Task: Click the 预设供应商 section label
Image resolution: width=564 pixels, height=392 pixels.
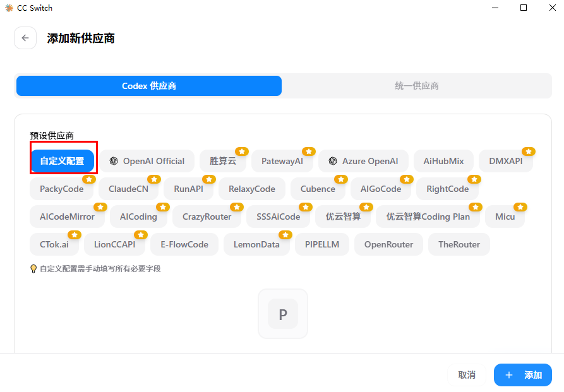Action: [52, 136]
